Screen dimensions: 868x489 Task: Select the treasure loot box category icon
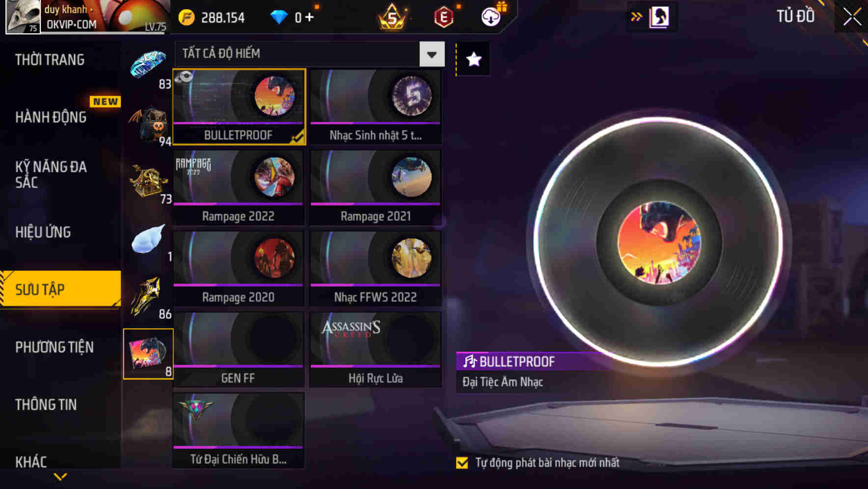pyautogui.click(x=149, y=182)
